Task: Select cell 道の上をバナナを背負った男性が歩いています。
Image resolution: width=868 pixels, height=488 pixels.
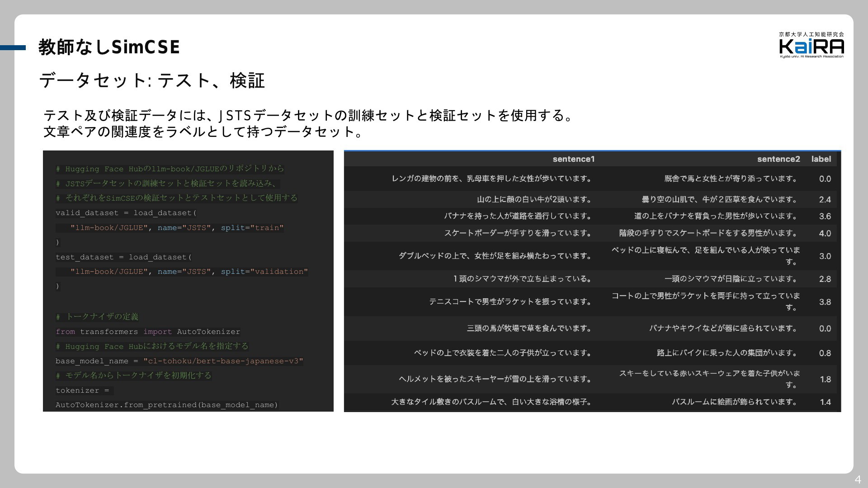Action: [x=716, y=216]
